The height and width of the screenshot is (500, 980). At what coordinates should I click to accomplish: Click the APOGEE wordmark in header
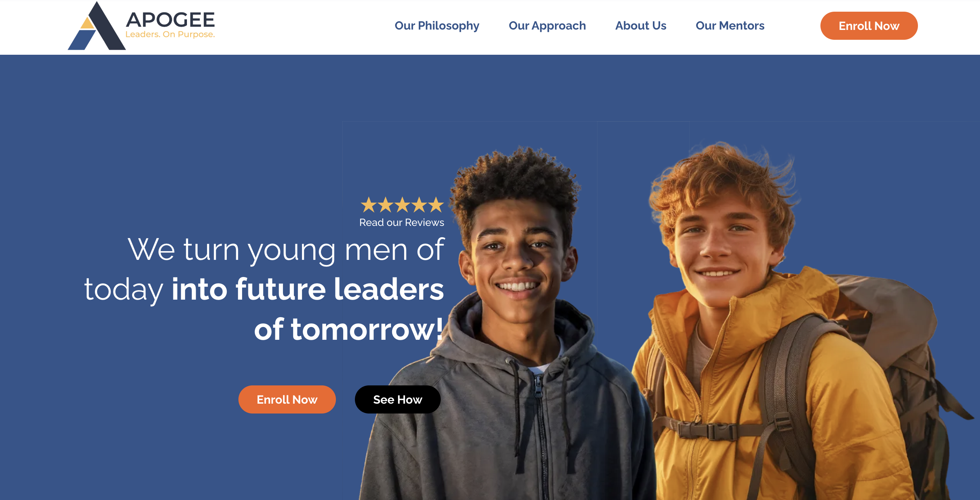point(170,19)
